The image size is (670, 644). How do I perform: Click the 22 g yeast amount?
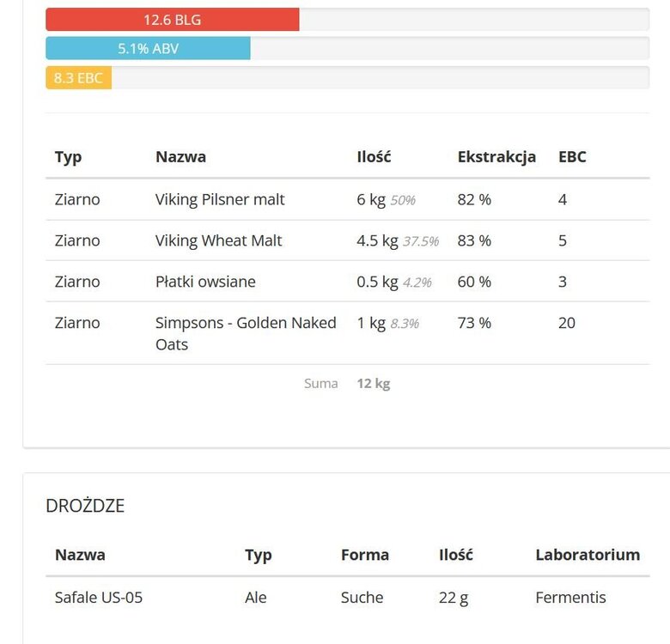tap(454, 597)
